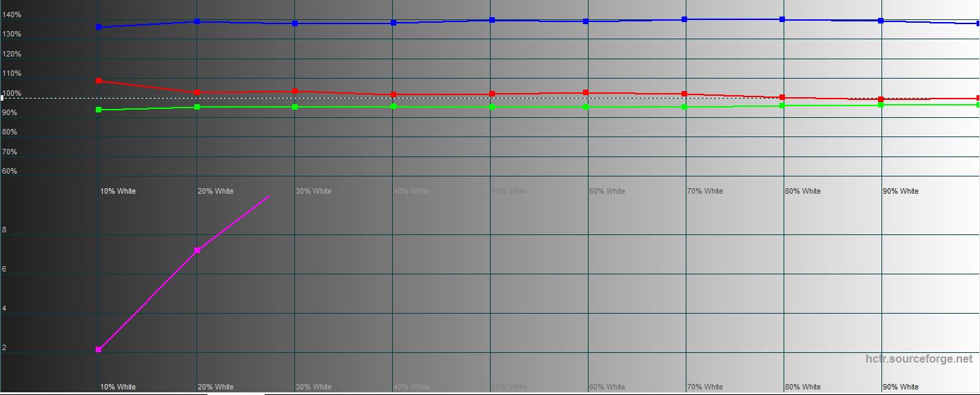This screenshot has height=395, width=980.
Task: Select the 130% axis label
Action: coord(12,34)
